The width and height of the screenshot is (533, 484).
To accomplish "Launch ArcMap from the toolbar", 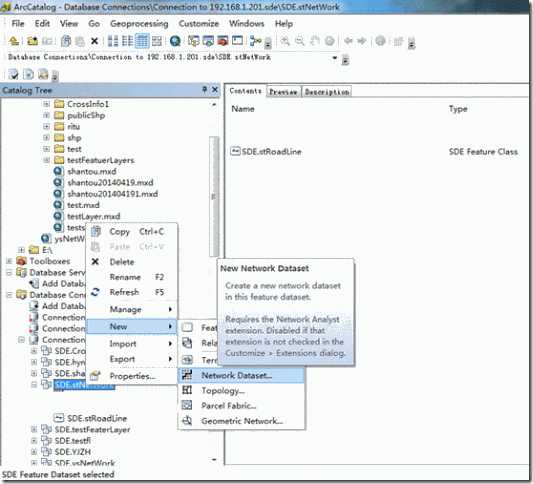I will (x=175, y=41).
